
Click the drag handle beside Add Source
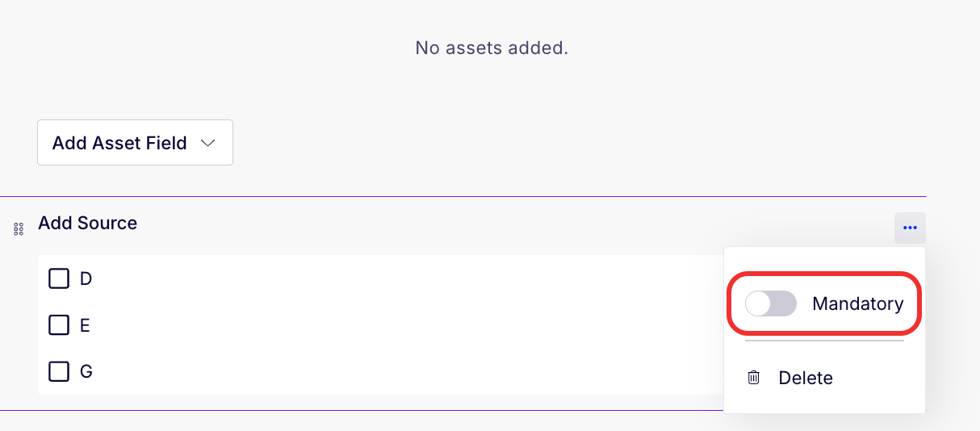(19, 229)
